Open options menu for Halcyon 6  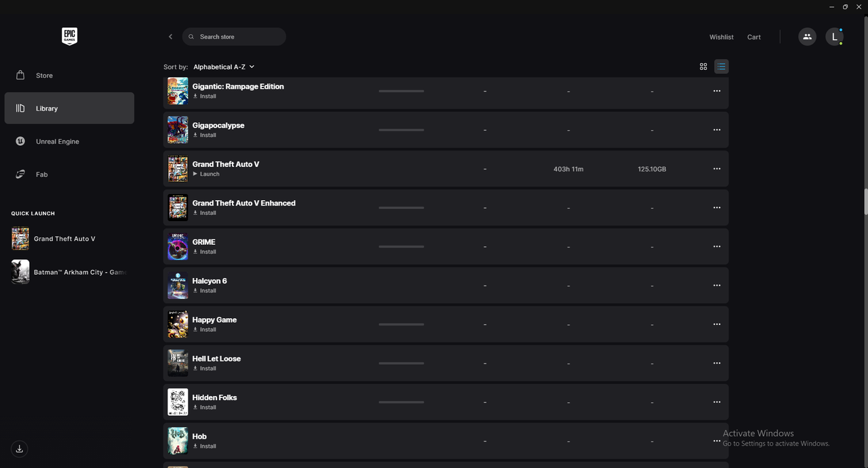(x=717, y=286)
